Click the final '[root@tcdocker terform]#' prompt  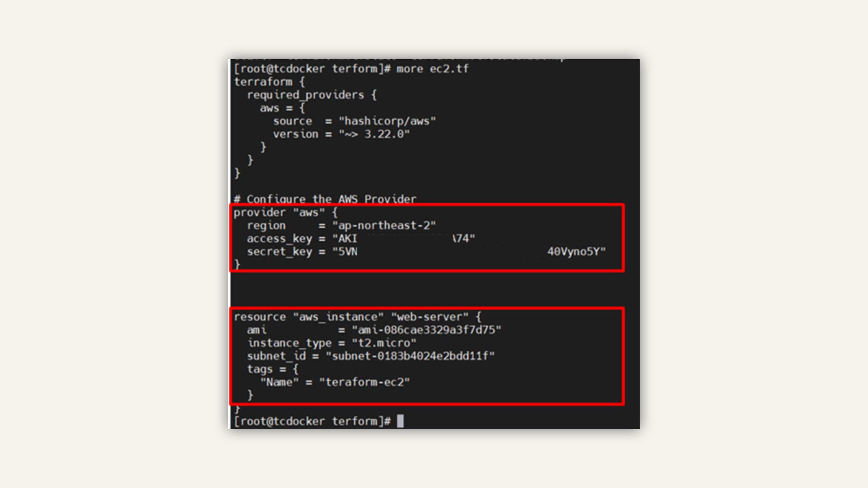click(x=312, y=421)
